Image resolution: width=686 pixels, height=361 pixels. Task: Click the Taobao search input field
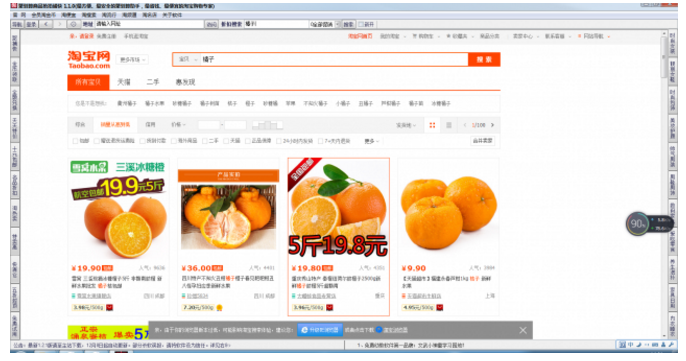[334, 59]
